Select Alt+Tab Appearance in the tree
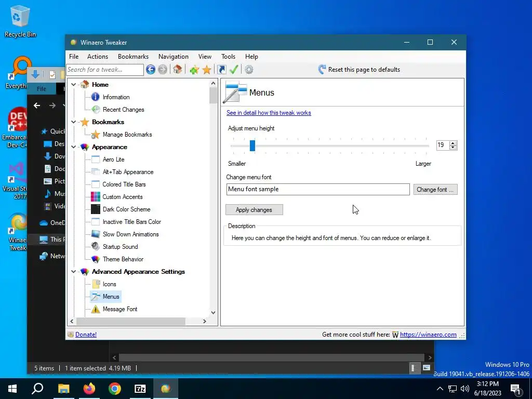Viewport: 532px width, 399px height. click(x=128, y=172)
